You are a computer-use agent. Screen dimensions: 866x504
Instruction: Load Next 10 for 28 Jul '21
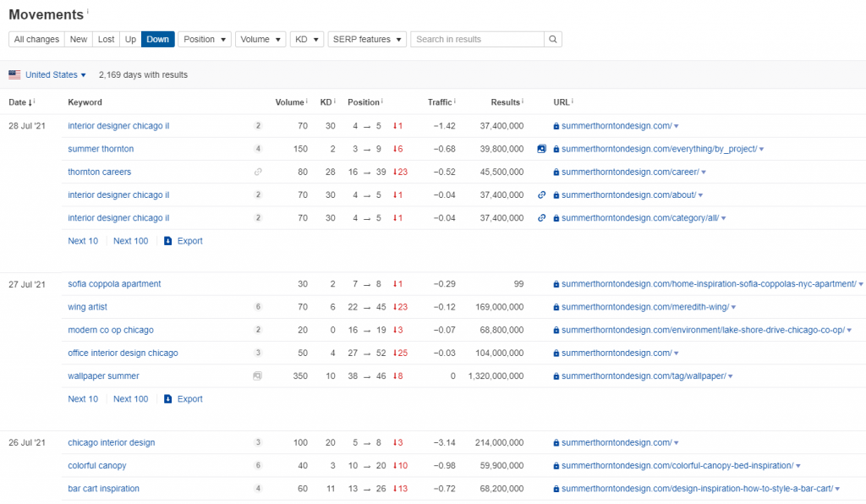83,241
